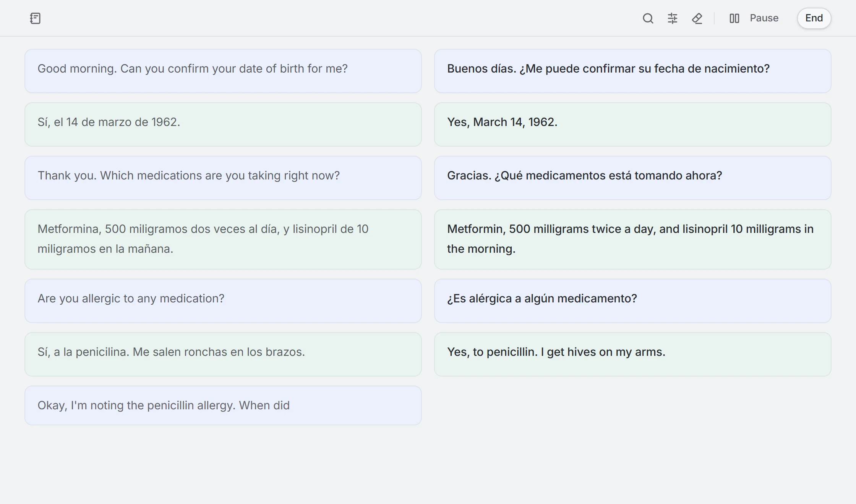Click the eraser clear icon
The image size is (856, 504).
click(697, 18)
